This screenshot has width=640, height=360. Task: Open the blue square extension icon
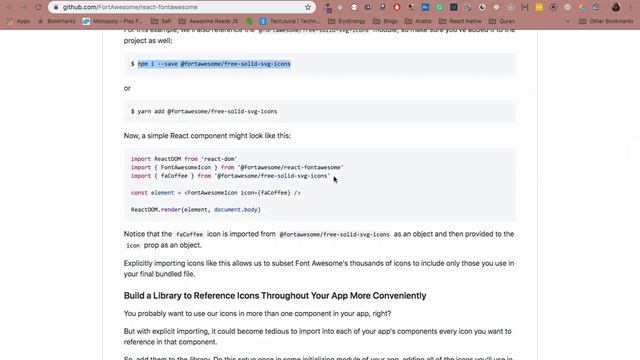pos(425,7)
